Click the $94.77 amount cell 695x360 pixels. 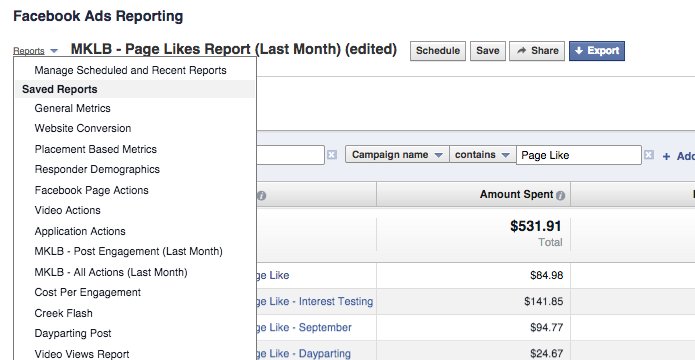pyautogui.click(x=547, y=328)
